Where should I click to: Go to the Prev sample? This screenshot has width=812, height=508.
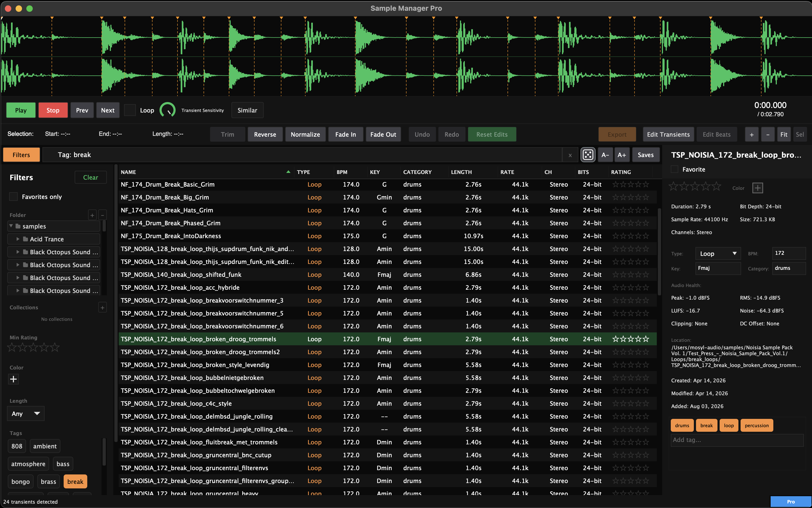click(82, 110)
